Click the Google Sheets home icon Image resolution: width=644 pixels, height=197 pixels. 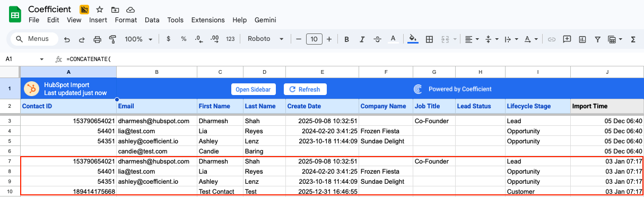click(x=14, y=14)
